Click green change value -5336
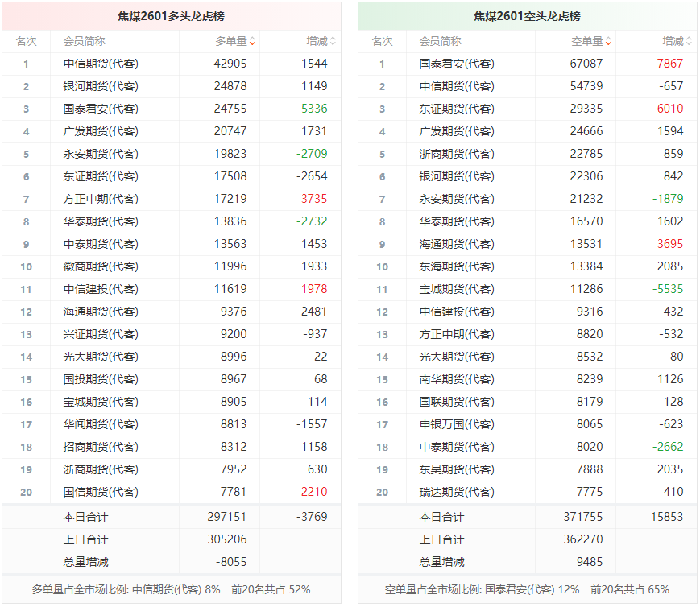Screen dimensions: 700x607 click(x=312, y=109)
